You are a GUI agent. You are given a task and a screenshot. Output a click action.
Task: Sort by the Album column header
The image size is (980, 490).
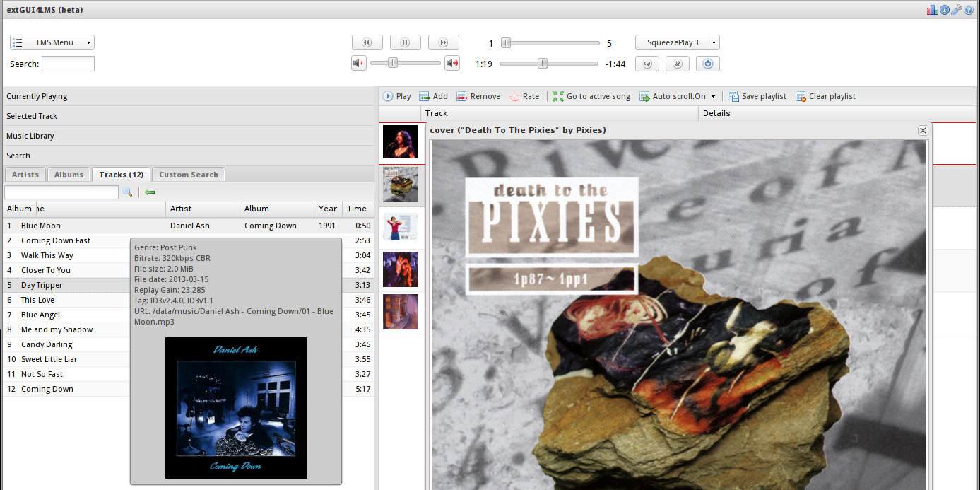[277, 209]
